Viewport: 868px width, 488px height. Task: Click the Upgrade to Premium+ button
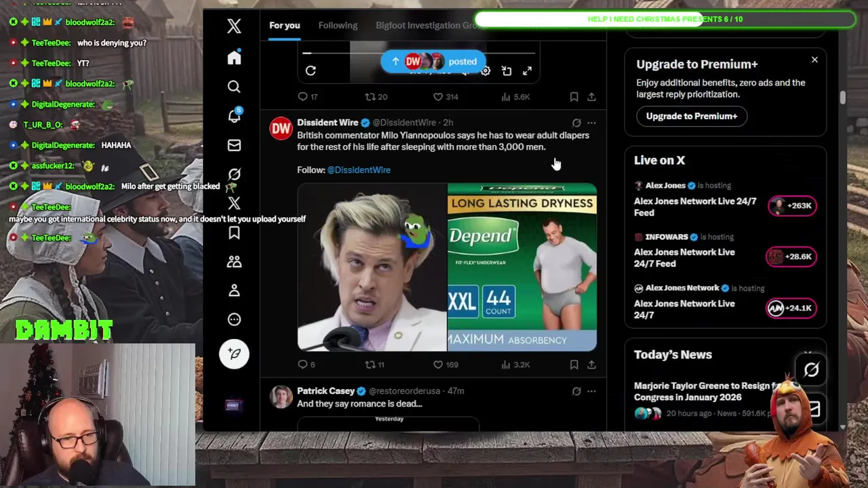point(692,116)
